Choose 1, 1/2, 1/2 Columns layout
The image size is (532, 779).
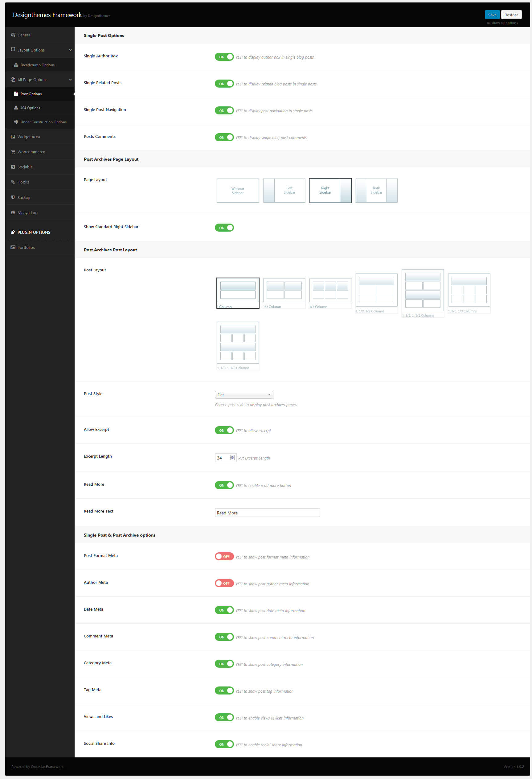pyautogui.click(x=377, y=293)
